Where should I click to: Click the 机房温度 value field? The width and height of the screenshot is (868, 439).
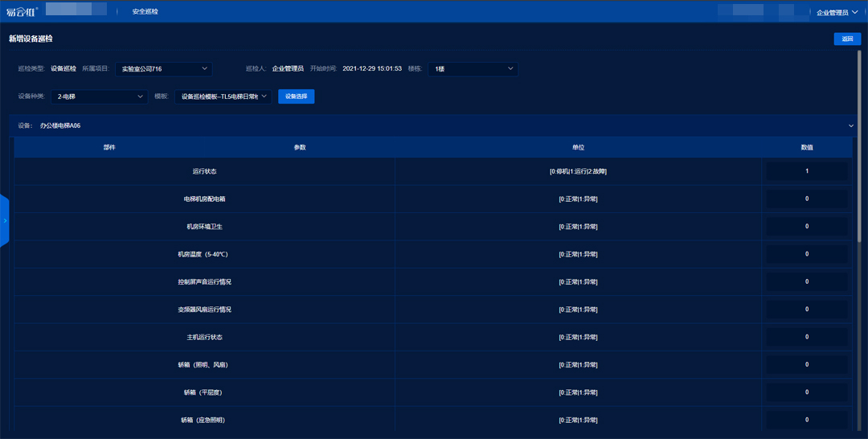[x=807, y=254]
